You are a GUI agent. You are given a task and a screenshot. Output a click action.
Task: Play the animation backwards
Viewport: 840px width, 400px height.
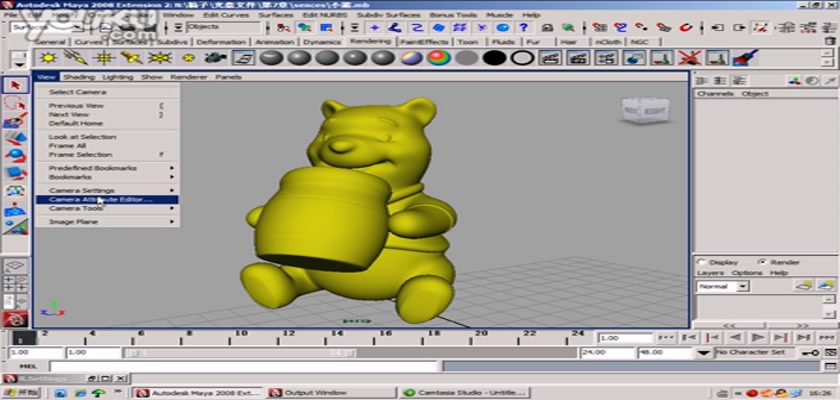pos(735,337)
